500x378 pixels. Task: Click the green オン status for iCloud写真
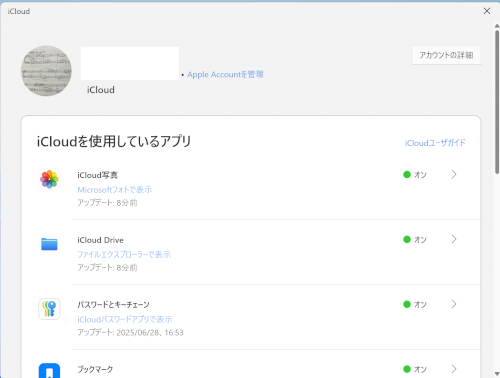(415, 175)
